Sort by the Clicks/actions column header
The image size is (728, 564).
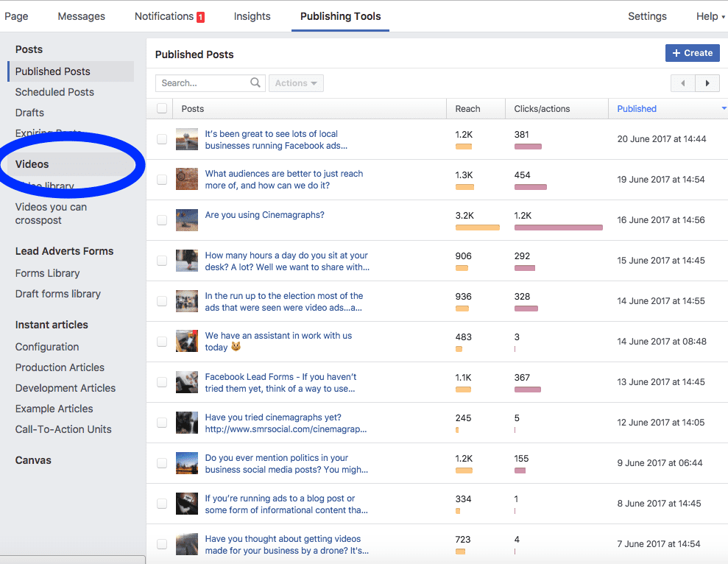(542, 109)
